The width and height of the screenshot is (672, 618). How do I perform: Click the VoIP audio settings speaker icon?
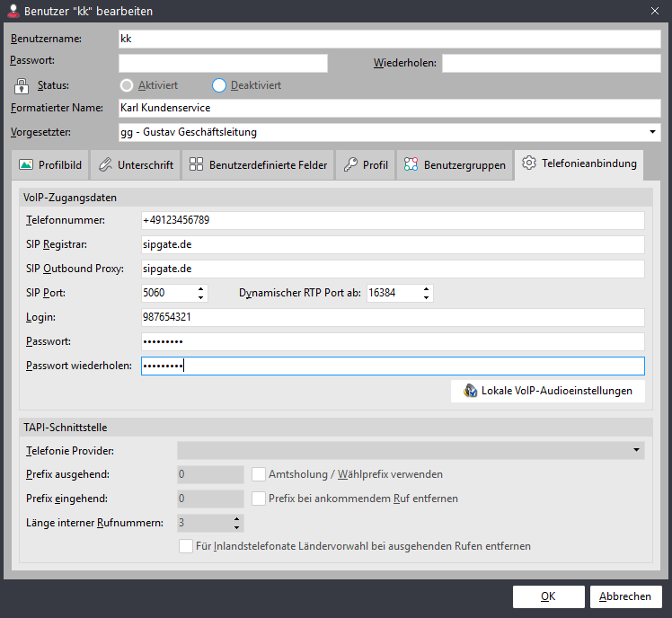click(x=470, y=391)
